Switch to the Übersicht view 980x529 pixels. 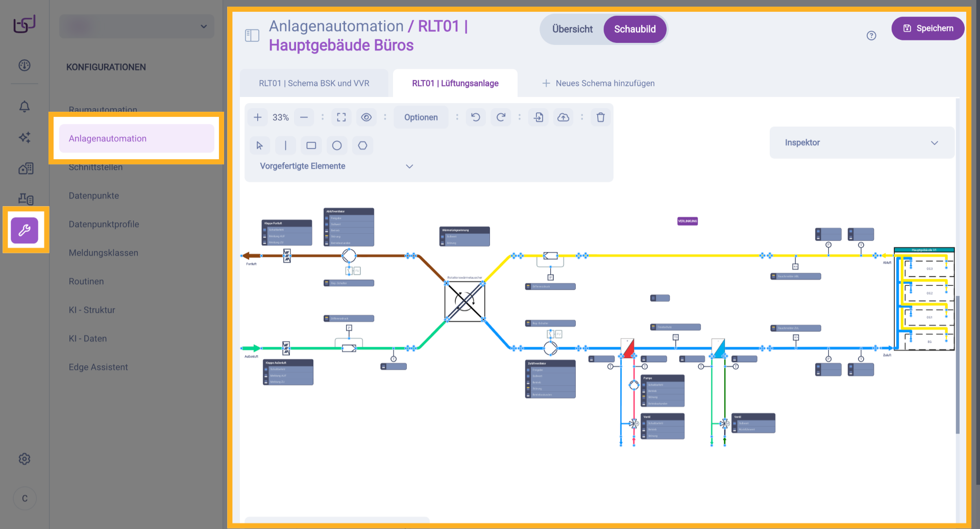pyautogui.click(x=572, y=29)
